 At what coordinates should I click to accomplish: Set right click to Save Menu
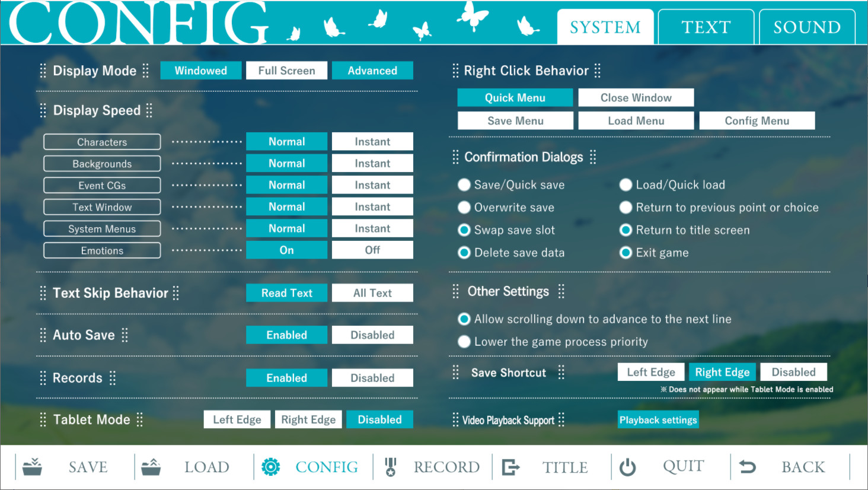(515, 121)
